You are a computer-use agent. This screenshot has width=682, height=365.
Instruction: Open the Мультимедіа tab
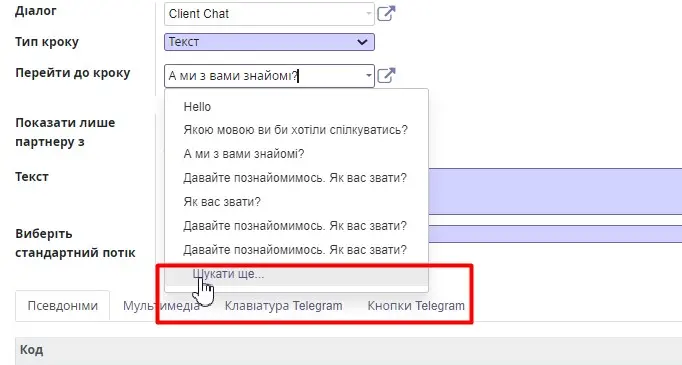coord(161,306)
